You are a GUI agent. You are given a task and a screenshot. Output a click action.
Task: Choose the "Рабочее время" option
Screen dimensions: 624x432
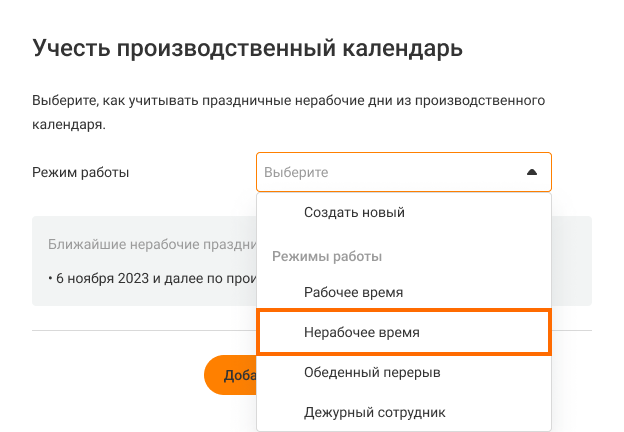[353, 292]
